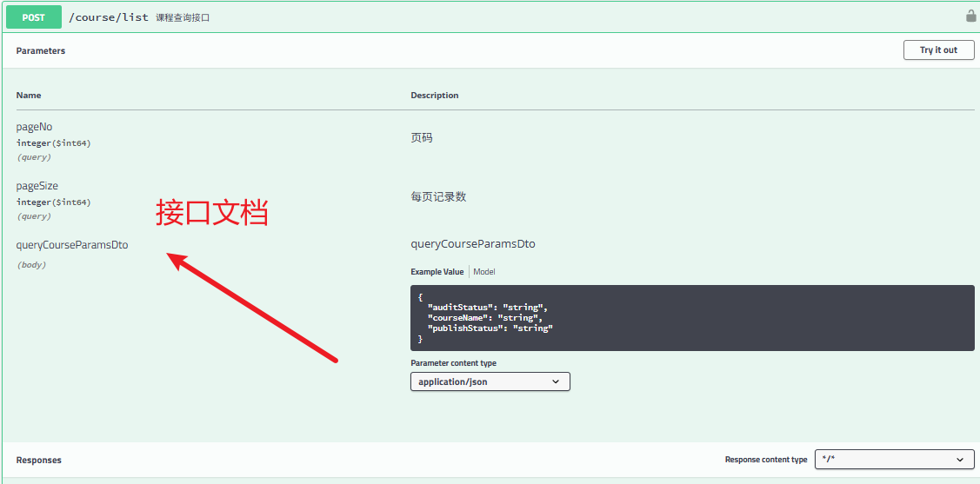Click the /course/list endpoint path
This screenshot has width=980, height=484.
109,17
